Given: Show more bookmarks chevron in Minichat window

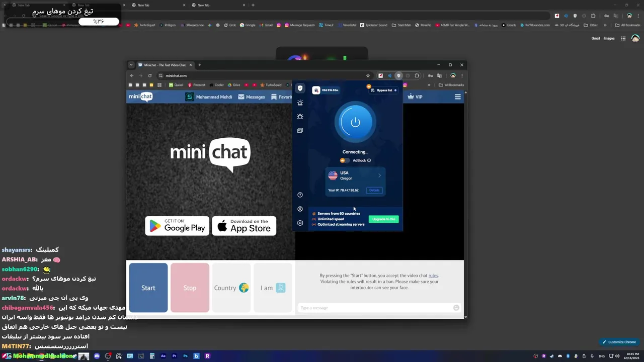Looking at the screenshot, I should pyautogui.click(x=429, y=85).
